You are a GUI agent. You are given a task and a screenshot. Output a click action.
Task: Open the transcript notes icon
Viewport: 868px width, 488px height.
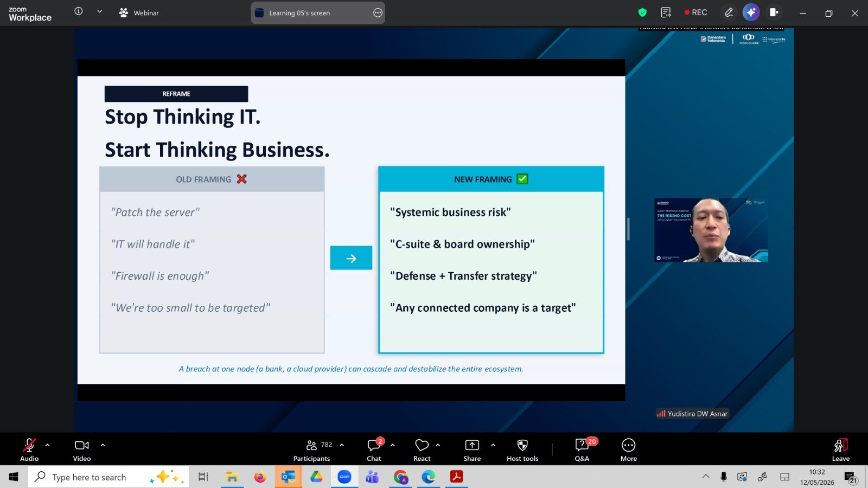[666, 12]
